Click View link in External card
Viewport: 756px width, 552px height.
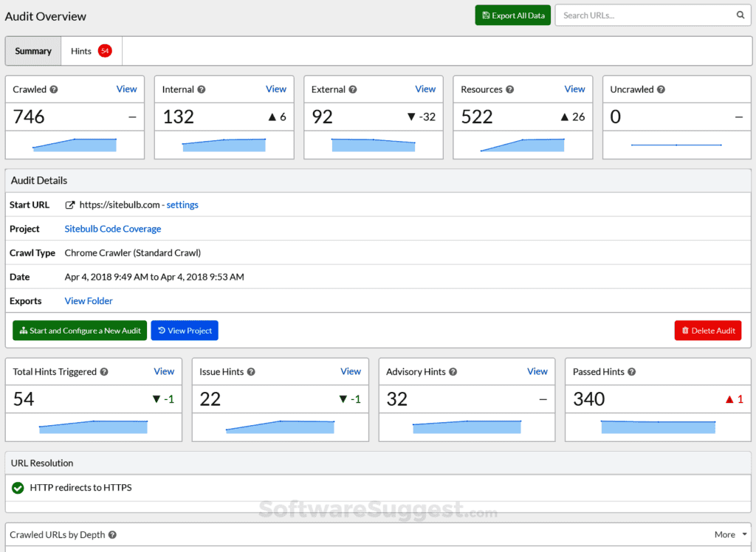[425, 89]
